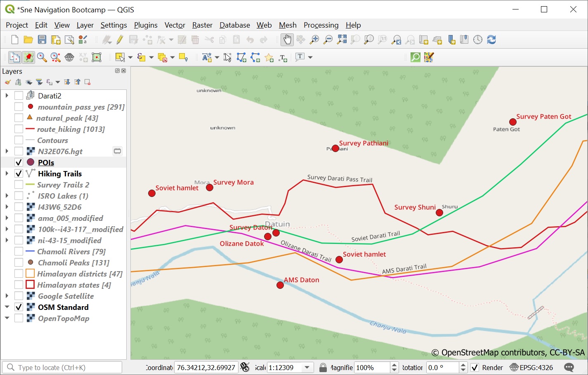Select features by area tool
Image resolution: width=588 pixels, height=375 pixels.
120,57
